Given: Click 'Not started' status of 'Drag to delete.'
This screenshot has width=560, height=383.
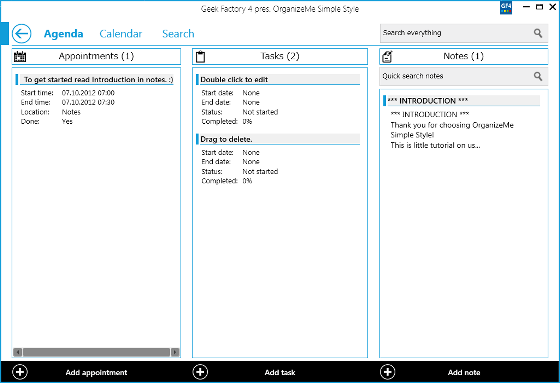Looking at the screenshot, I should [x=260, y=171].
